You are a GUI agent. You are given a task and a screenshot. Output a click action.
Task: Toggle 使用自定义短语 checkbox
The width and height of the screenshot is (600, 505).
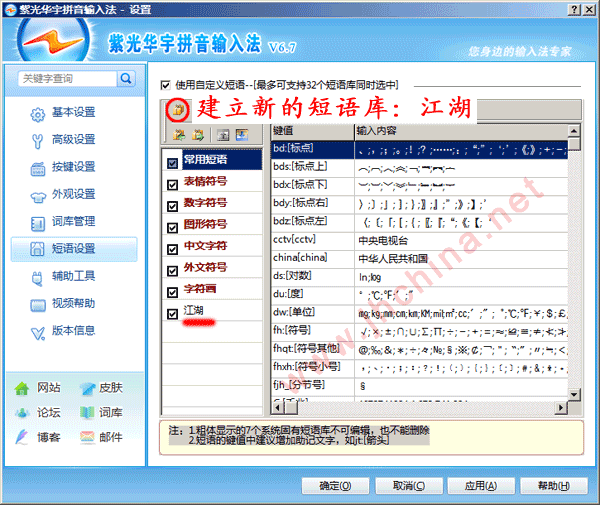165,85
